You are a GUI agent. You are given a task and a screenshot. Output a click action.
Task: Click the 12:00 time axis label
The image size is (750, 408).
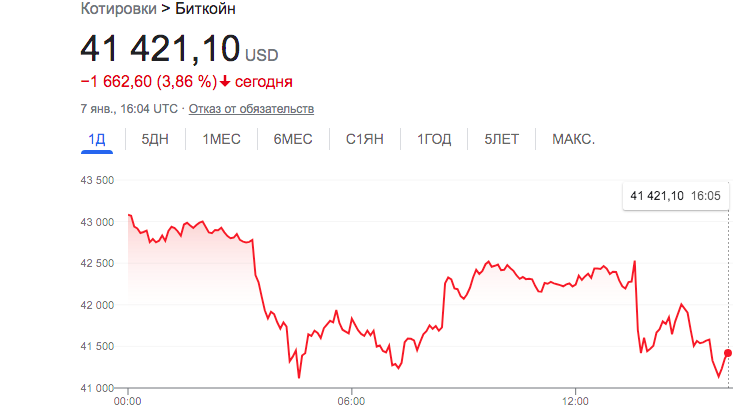576,400
